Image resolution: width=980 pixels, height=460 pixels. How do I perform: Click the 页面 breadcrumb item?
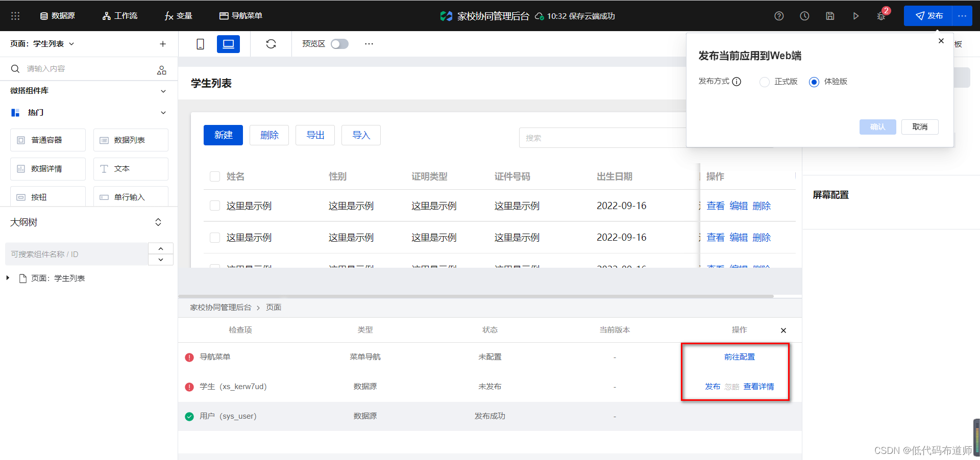(x=274, y=308)
